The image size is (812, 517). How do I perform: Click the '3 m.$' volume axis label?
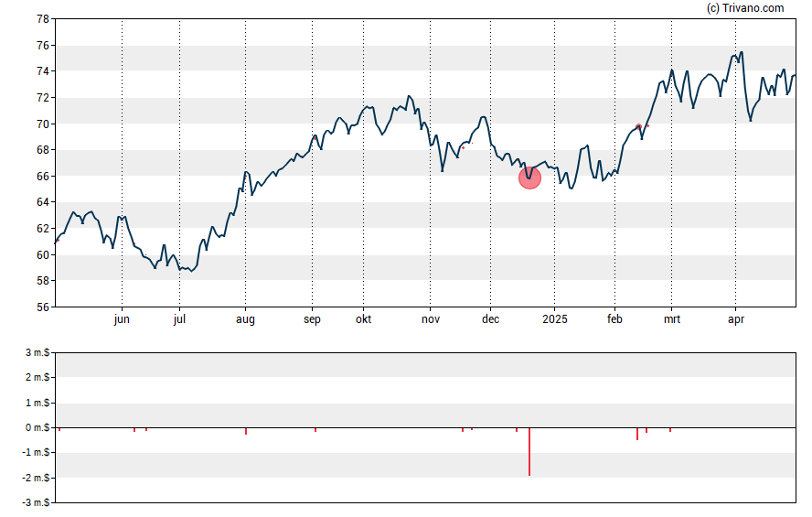[x=37, y=353]
